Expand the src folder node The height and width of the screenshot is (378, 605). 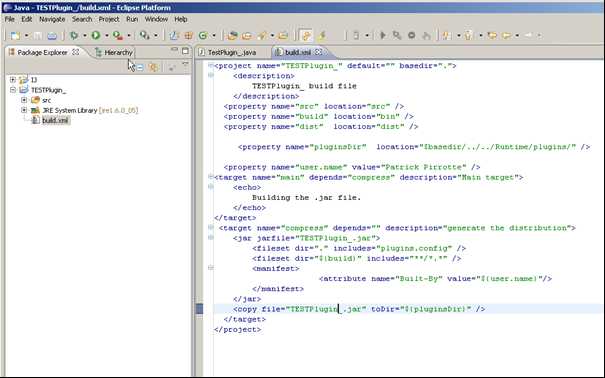click(24, 100)
